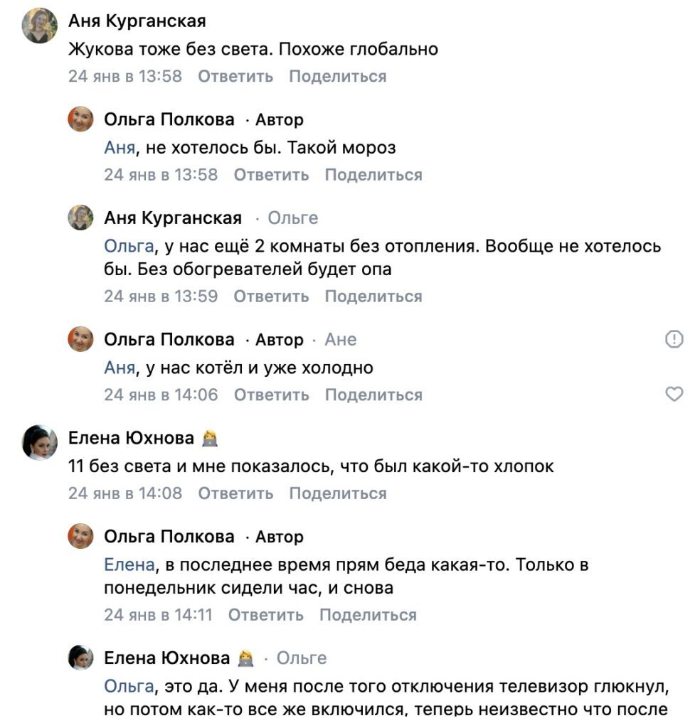The image size is (700, 728).
Task: Report Ольга's comment using the warning icon
Action: tap(674, 340)
